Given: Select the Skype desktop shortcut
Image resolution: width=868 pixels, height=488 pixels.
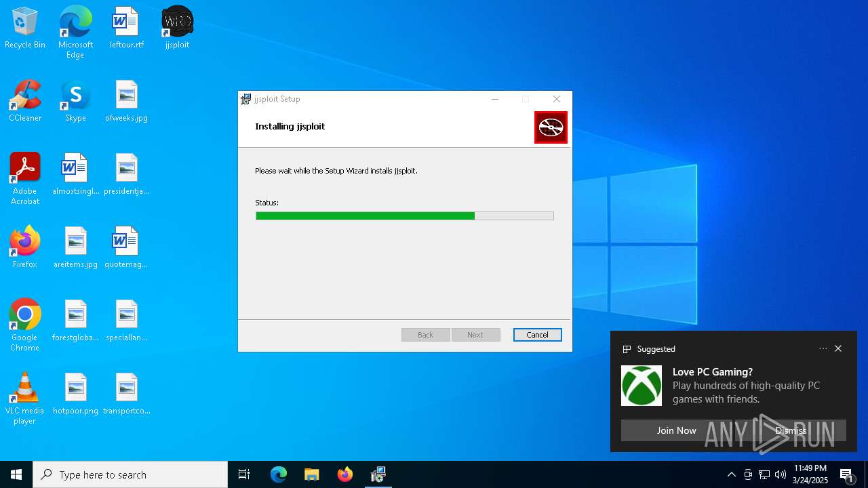Looking at the screenshot, I should (x=75, y=101).
